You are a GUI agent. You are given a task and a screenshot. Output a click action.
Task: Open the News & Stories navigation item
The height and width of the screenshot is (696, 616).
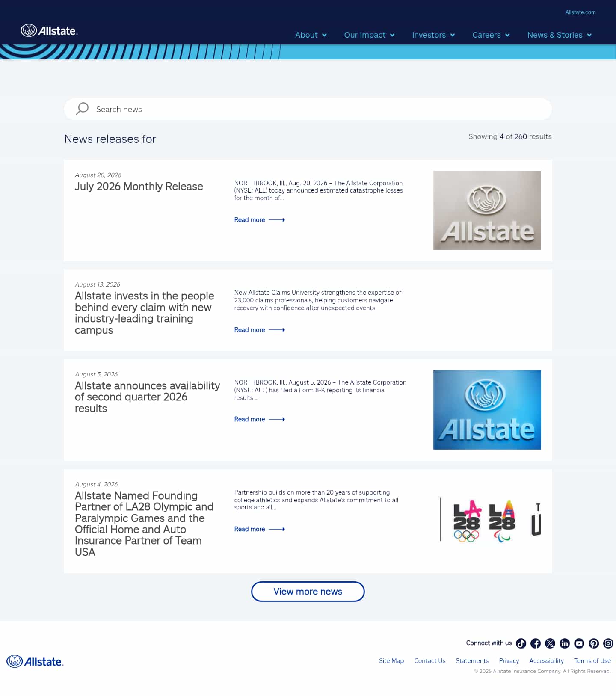pyautogui.click(x=555, y=35)
